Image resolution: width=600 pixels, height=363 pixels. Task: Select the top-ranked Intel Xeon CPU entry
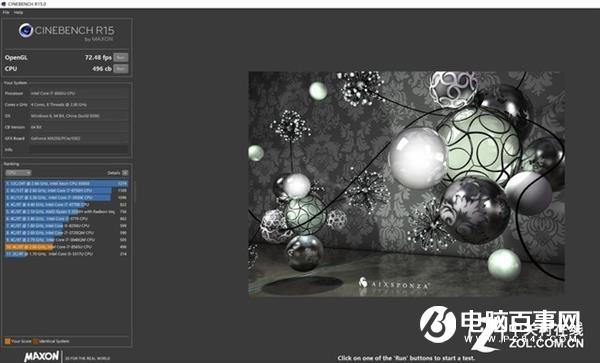tap(66, 184)
